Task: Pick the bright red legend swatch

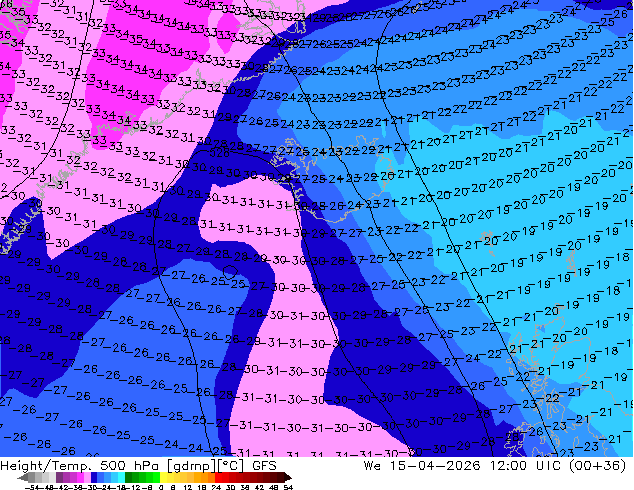Action: pos(218,477)
